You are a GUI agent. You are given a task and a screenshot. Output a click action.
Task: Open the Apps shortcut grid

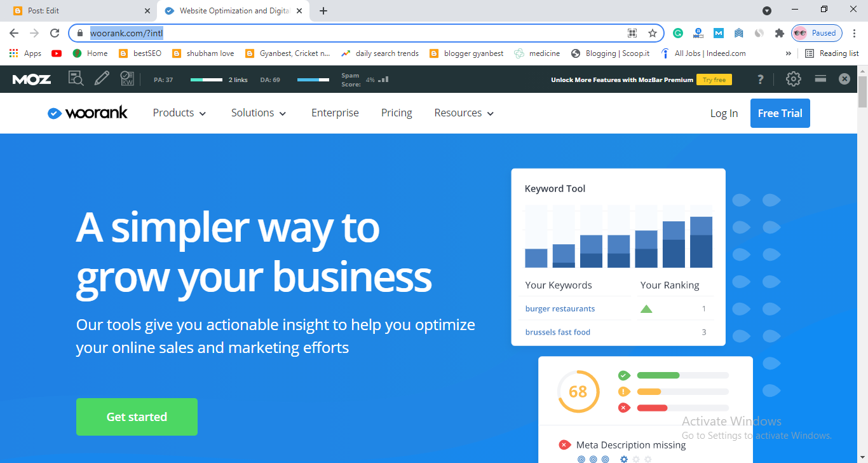tap(25, 53)
